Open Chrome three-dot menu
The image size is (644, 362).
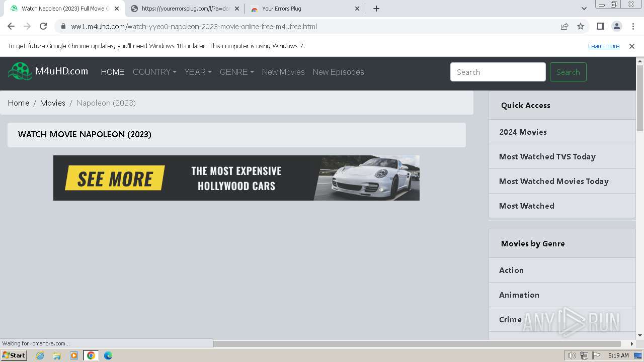(x=633, y=26)
